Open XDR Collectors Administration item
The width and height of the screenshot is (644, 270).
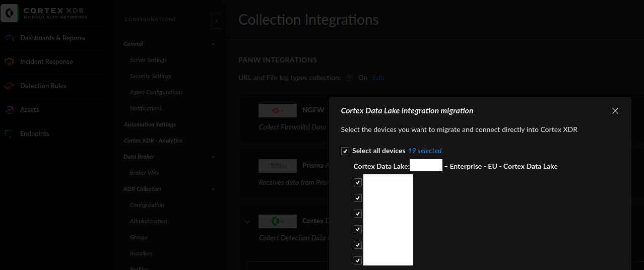pyautogui.click(x=149, y=221)
